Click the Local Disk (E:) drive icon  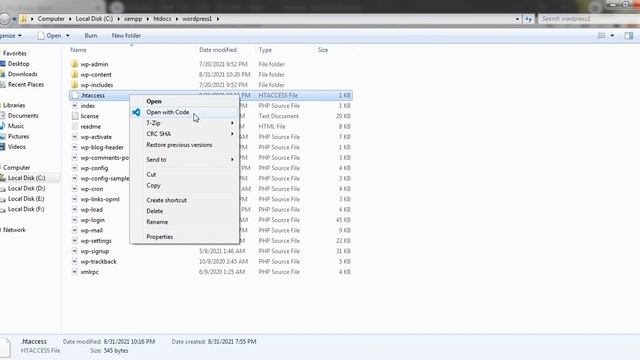[3, 199]
